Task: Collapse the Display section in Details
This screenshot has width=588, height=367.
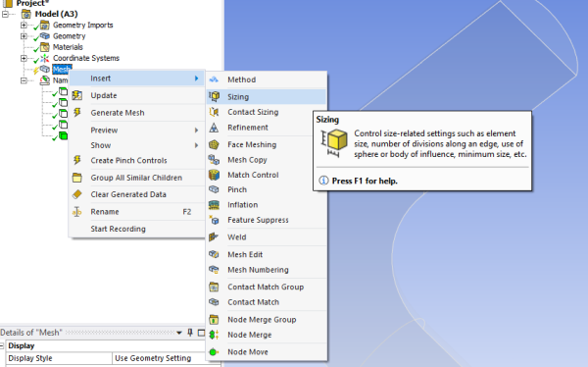Action: (x=2, y=345)
